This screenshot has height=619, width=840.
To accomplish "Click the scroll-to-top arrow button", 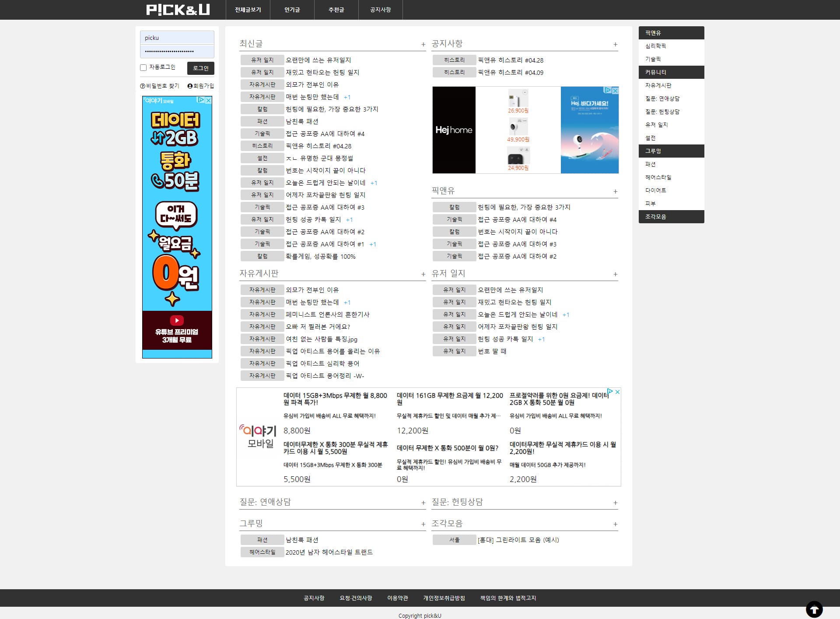I will [x=814, y=608].
